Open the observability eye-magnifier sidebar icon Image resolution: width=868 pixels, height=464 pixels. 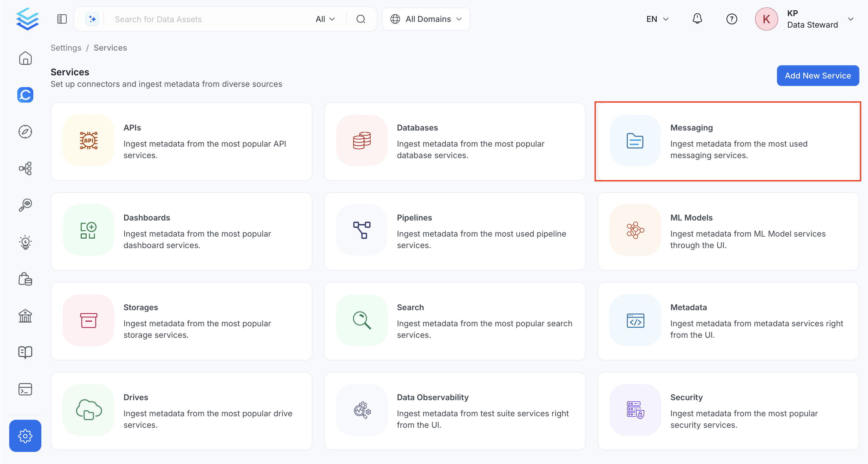25,205
